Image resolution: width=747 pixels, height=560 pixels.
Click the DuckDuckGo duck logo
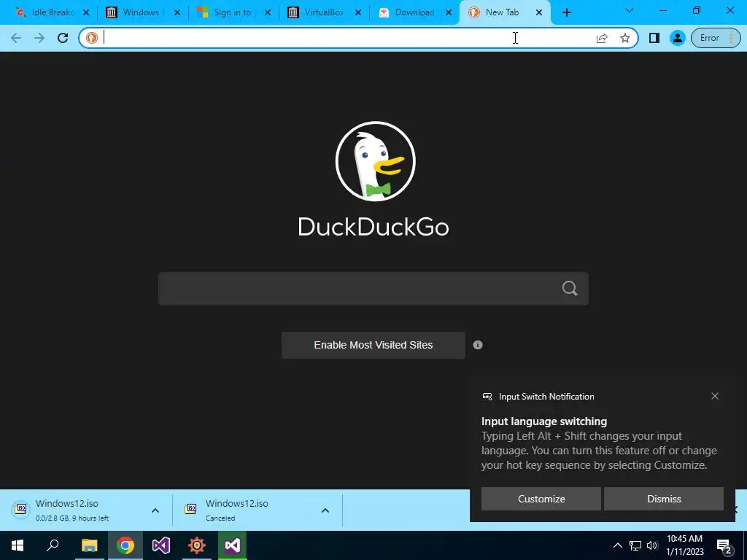[375, 161]
